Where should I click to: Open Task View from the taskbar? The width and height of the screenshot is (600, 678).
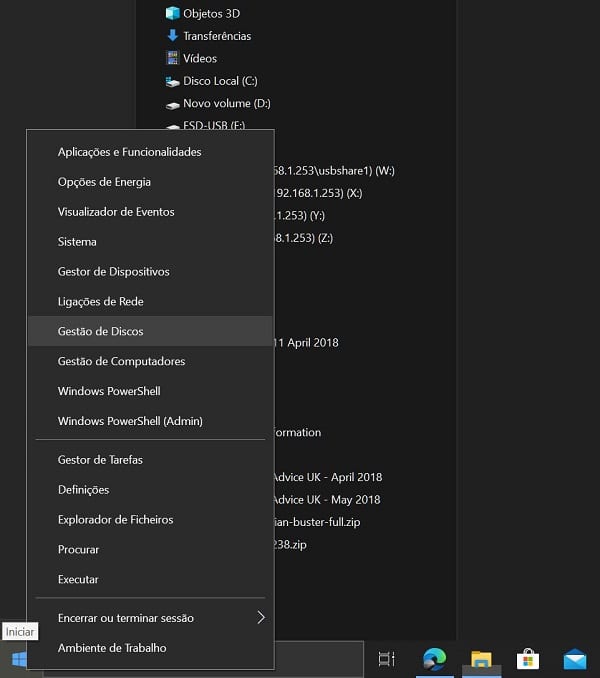[386, 659]
